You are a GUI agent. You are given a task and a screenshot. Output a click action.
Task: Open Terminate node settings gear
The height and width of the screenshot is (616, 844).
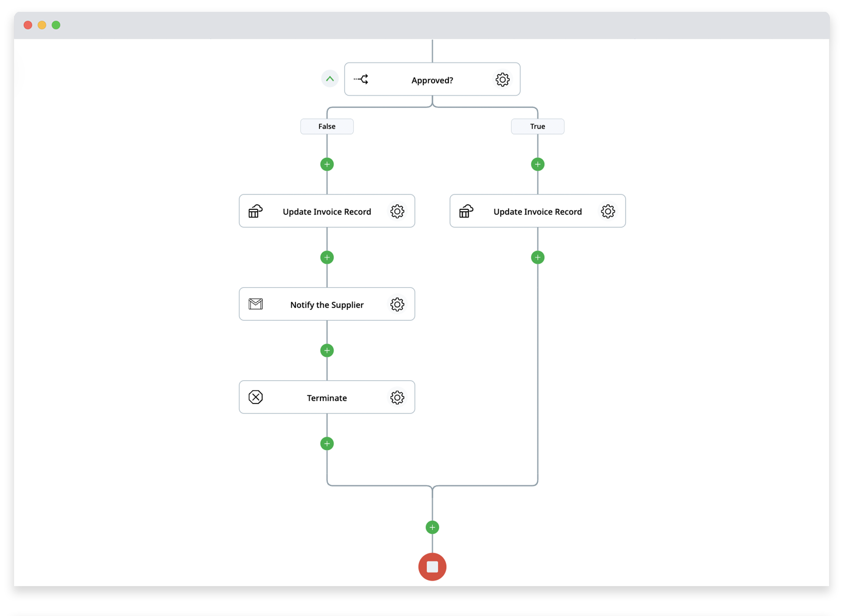(x=397, y=397)
